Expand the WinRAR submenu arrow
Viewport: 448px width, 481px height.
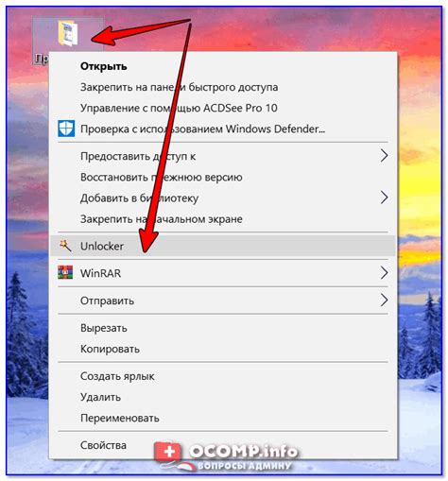(x=384, y=273)
